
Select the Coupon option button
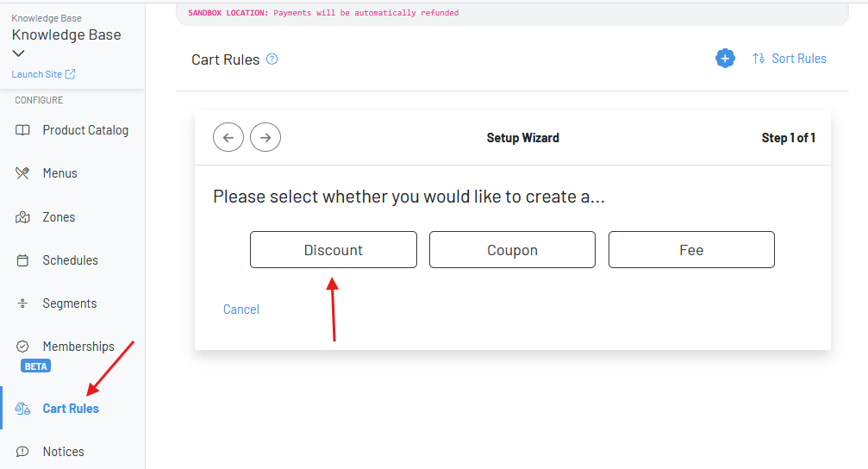click(512, 250)
